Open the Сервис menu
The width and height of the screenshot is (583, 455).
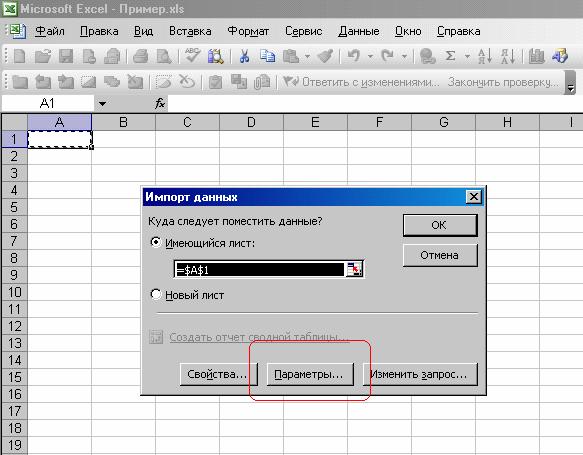click(303, 31)
